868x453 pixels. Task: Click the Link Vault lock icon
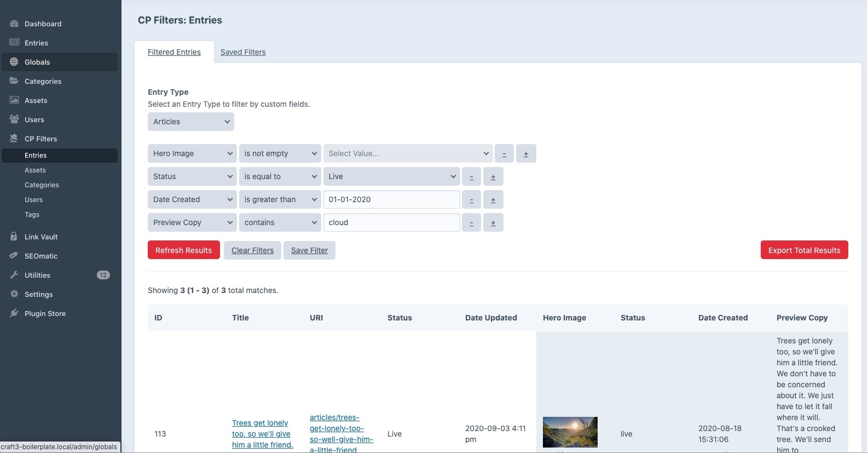coord(14,237)
